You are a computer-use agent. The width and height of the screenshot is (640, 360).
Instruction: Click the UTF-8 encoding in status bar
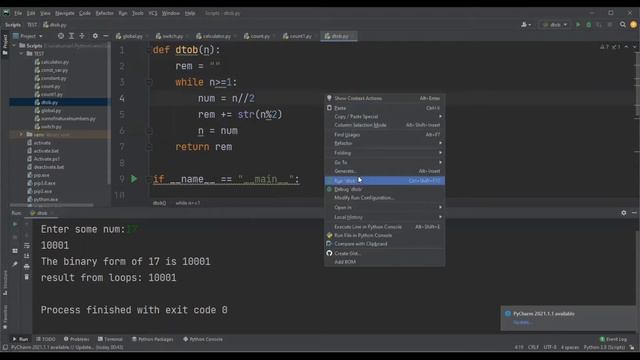[x=550, y=347]
